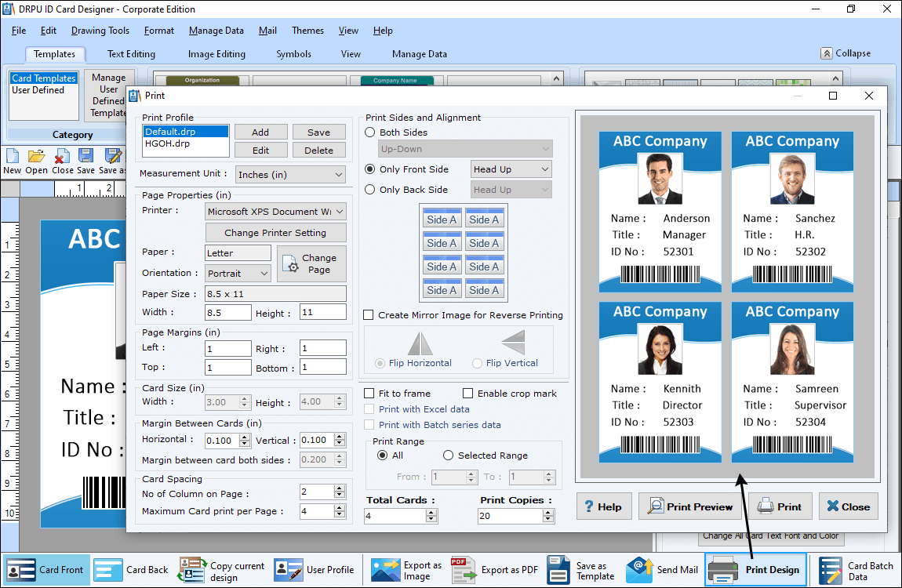Open User Profile from bottom bar
Viewport: 902px width, 588px height.
(314, 570)
